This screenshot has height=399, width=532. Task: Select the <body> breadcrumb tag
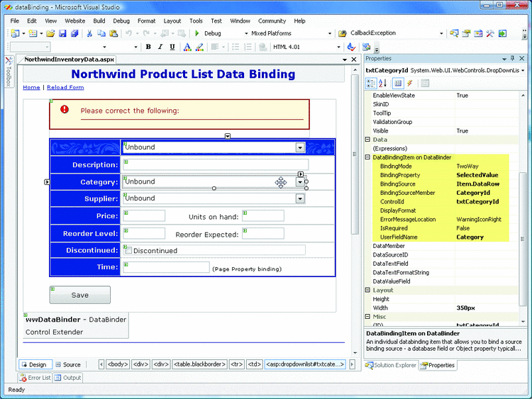(118, 364)
